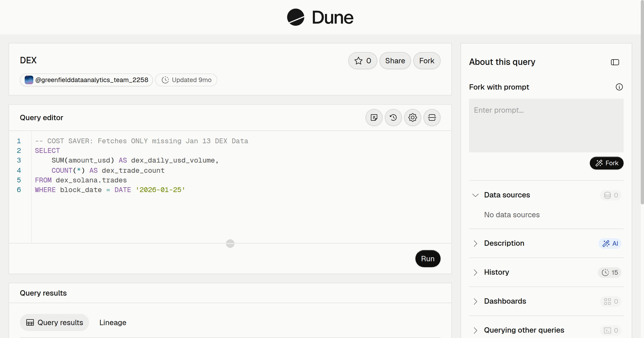Collapse the Data sources section
The height and width of the screenshot is (338, 644).
click(x=475, y=195)
